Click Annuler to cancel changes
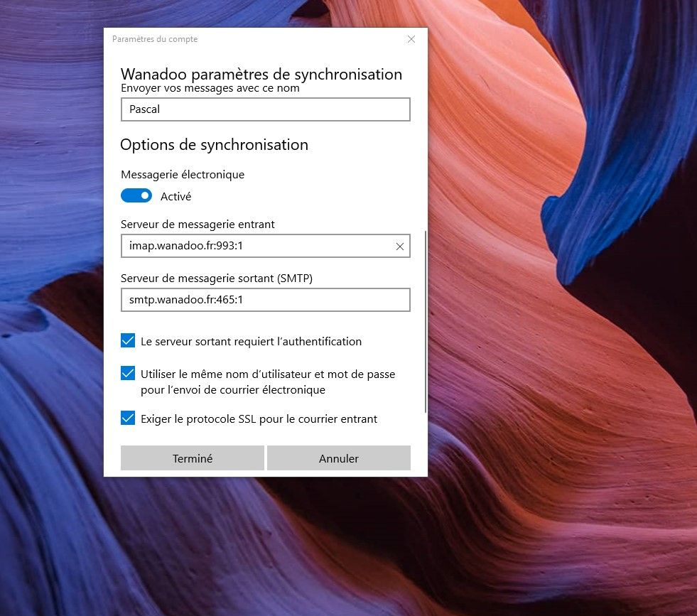 pyautogui.click(x=339, y=458)
